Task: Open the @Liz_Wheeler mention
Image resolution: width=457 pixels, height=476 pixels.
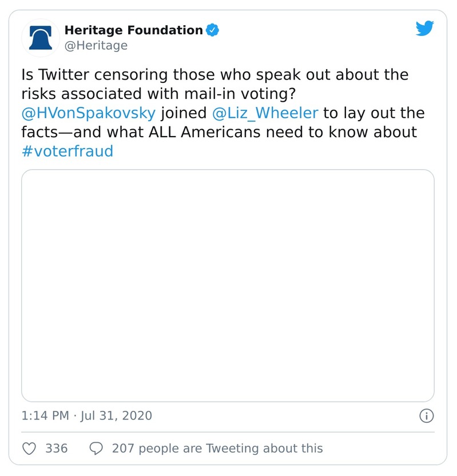Action: pos(265,113)
